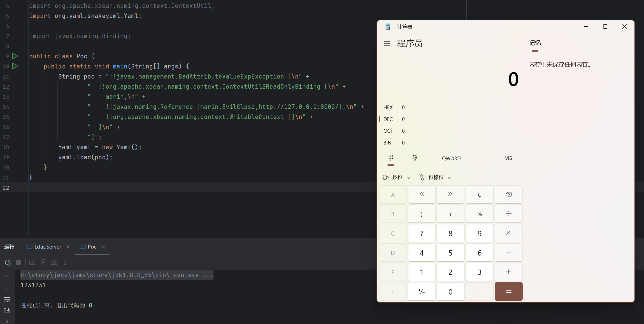Click the run gutter icon beside class Poc
This screenshot has height=324, width=644.
point(15,56)
